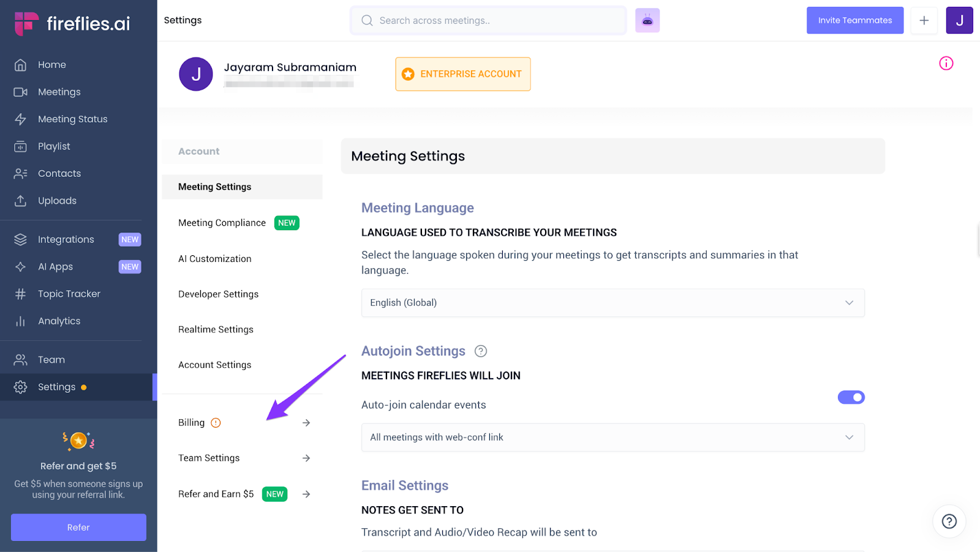The height and width of the screenshot is (552, 980).
Task: Go to Analytics in the sidebar
Action: click(59, 321)
